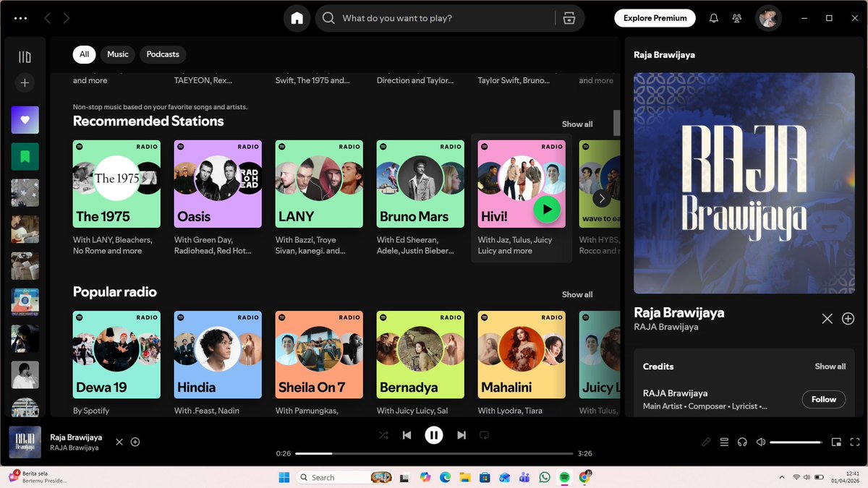This screenshot has height=488, width=868.
Task: Open RAJA Brawijaya artist link under panel title
Action: pos(666,327)
